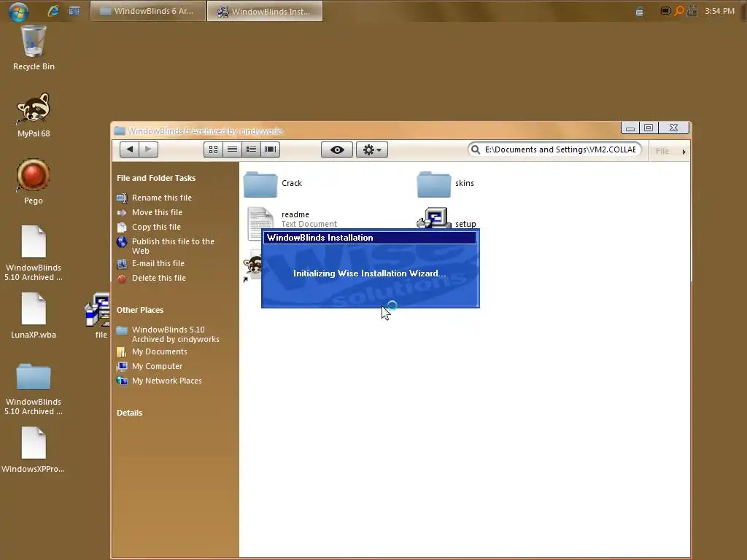Select the desktop 'file' installer icon
The width and height of the screenshot is (747, 560).
98,316
